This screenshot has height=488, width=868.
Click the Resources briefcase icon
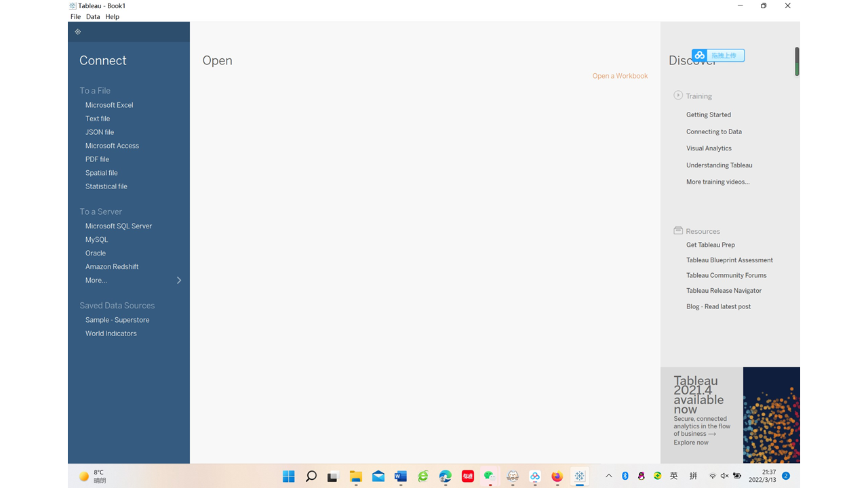click(678, 230)
